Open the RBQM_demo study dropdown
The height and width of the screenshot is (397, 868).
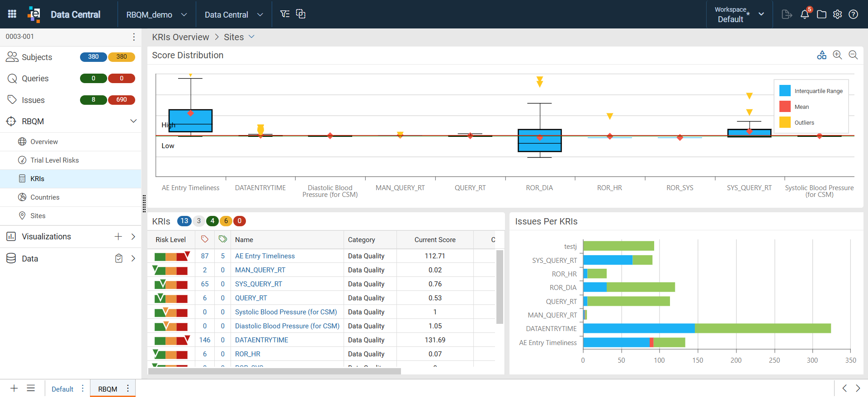[156, 14]
